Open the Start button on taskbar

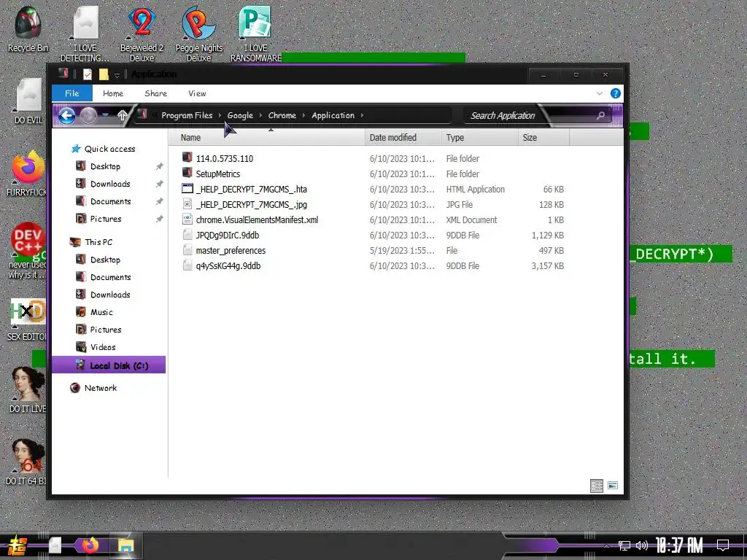16,545
